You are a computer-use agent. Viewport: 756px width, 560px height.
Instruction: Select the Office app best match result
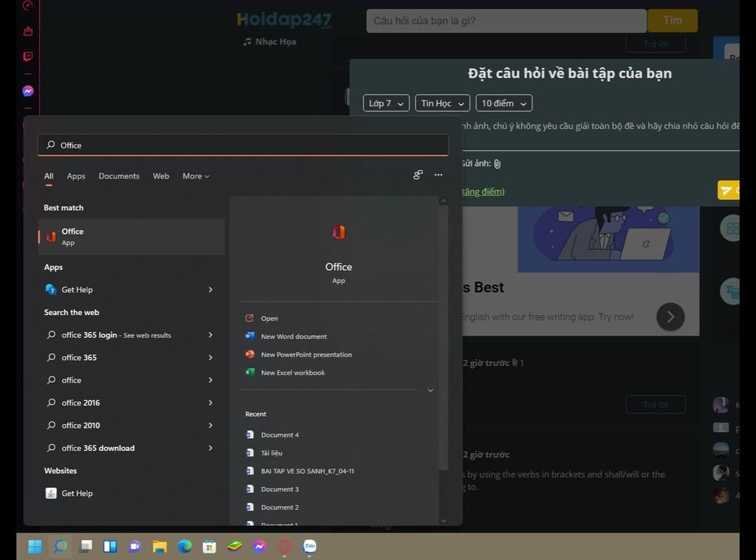point(131,237)
